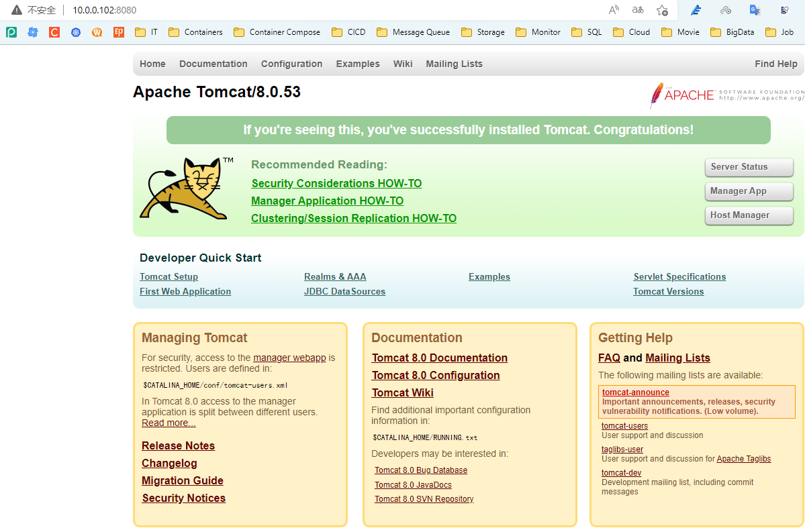Viewport: 805px width, 532px height.
Task: Open the Kubernetes wheel bookmark icon
Action: pos(76,32)
